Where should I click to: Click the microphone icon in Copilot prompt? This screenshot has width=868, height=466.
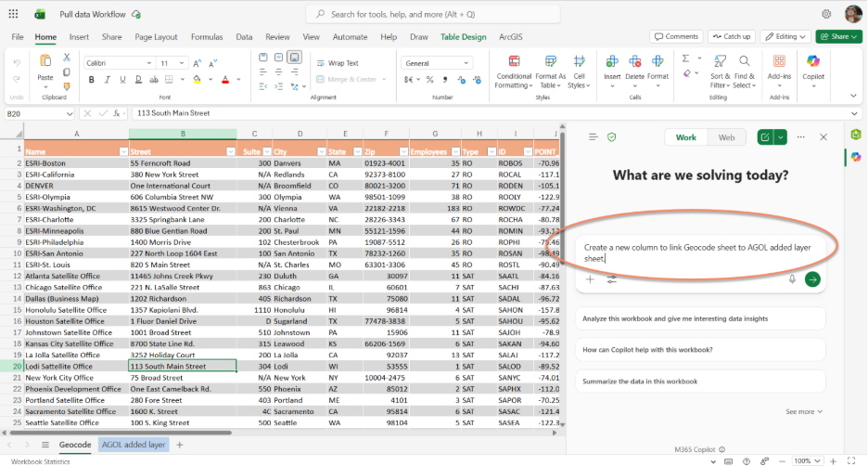coord(792,279)
